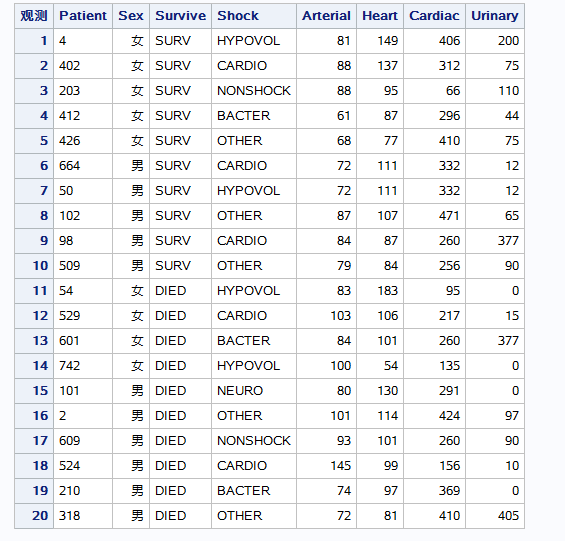Click row number 11 cell
This screenshot has height=541, width=565.
coord(34,291)
